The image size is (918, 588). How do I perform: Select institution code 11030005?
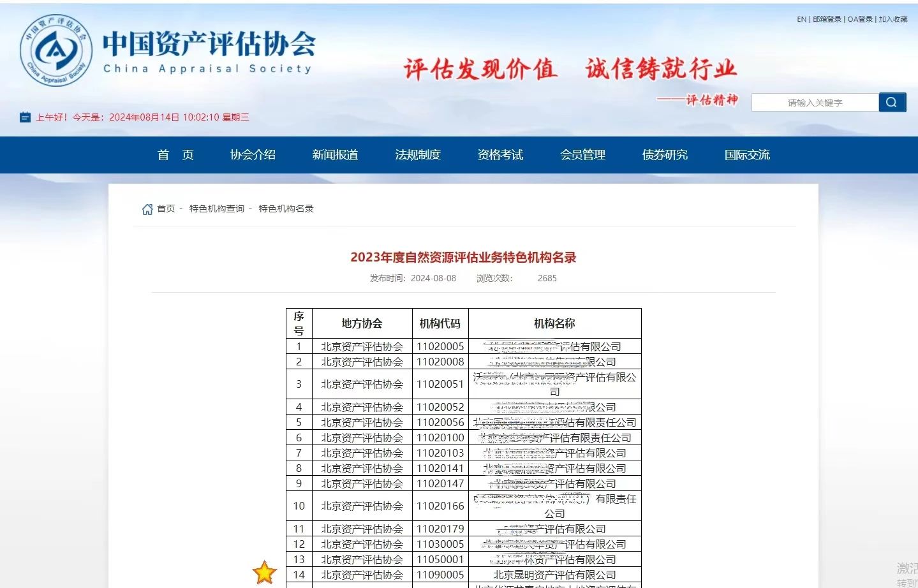(x=440, y=544)
